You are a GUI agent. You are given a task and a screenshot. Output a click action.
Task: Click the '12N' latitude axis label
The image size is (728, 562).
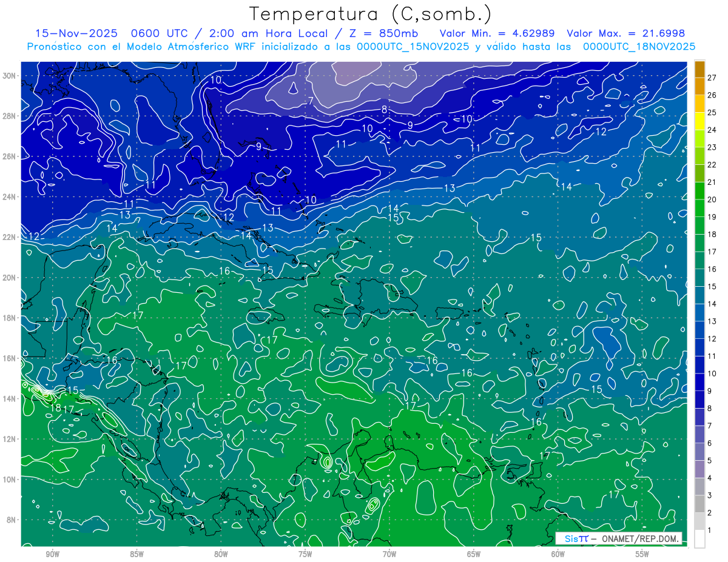point(10,439)
